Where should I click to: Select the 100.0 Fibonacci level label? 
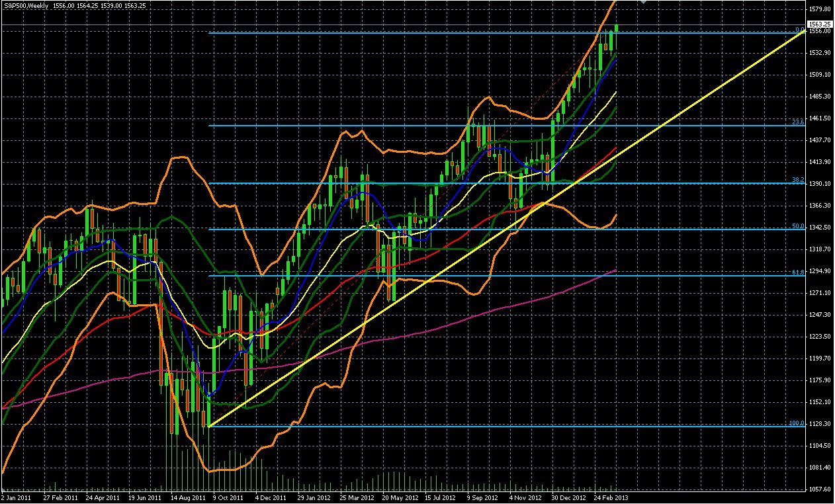point(797,423)
